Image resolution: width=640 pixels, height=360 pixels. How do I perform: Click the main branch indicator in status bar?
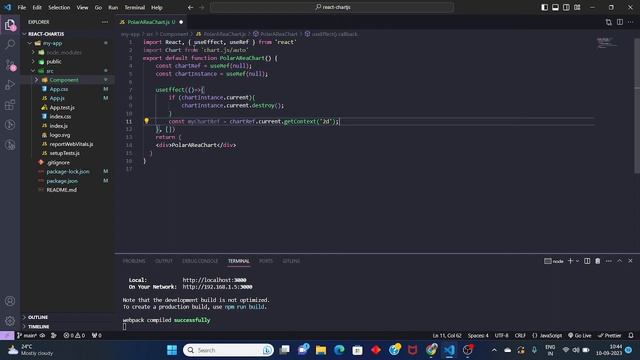27,336
